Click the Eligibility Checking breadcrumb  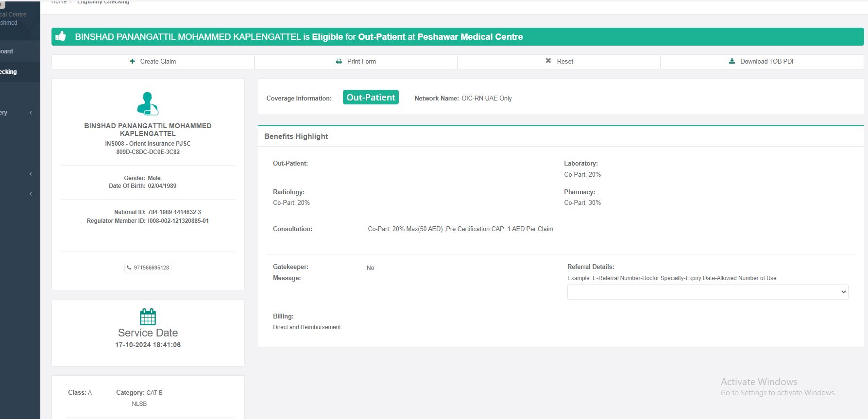103,2
